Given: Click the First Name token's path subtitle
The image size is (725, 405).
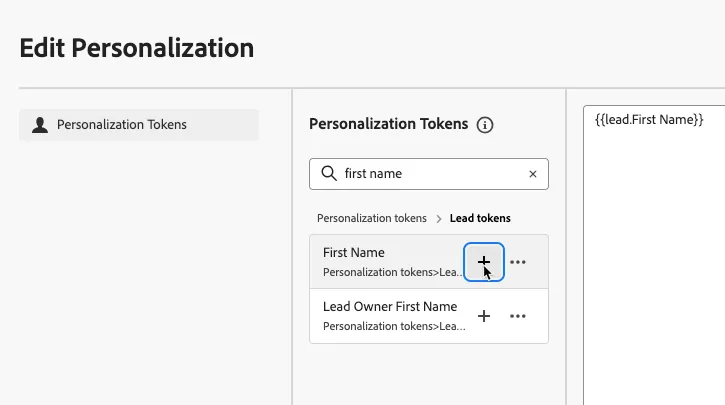Looking at the screenshot, I should pos(392,272).
